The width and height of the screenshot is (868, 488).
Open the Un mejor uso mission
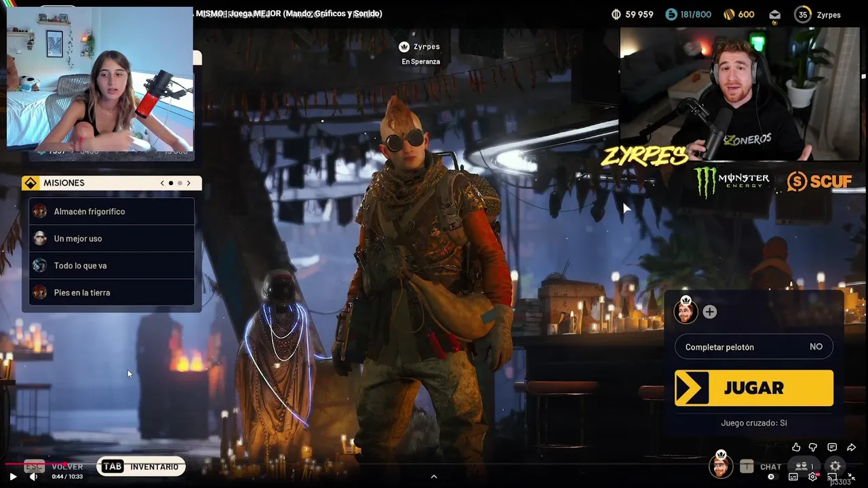112,239
